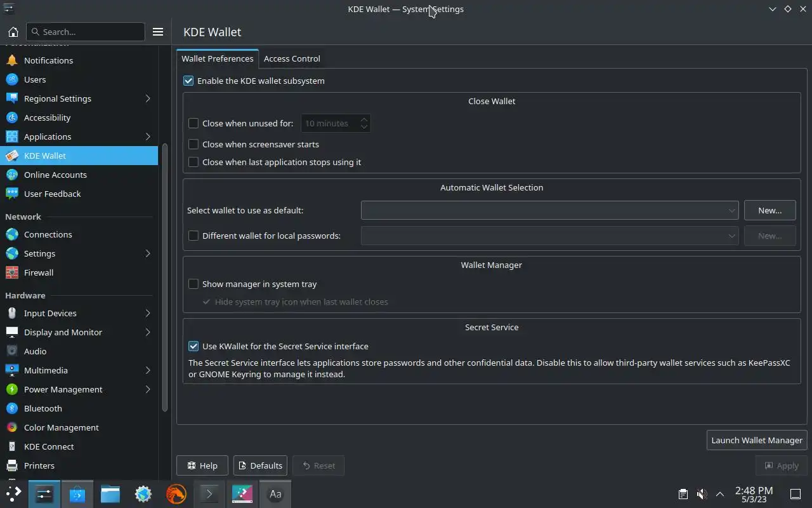Switch to the Access Control tab
Image resolution: width=812 pixels, height=508 pixels.
coord(292,58)
